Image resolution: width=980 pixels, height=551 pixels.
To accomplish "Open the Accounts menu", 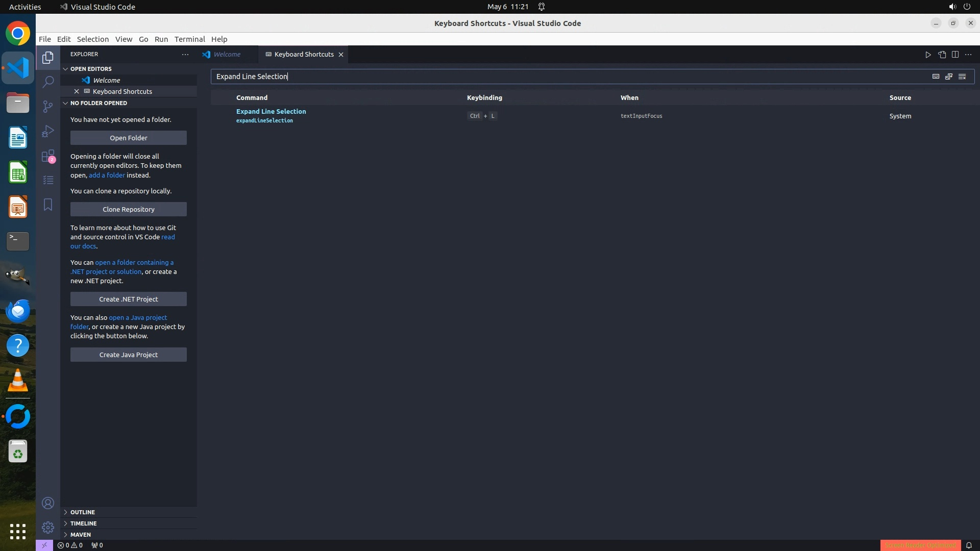I will click(x=48, y=503).
